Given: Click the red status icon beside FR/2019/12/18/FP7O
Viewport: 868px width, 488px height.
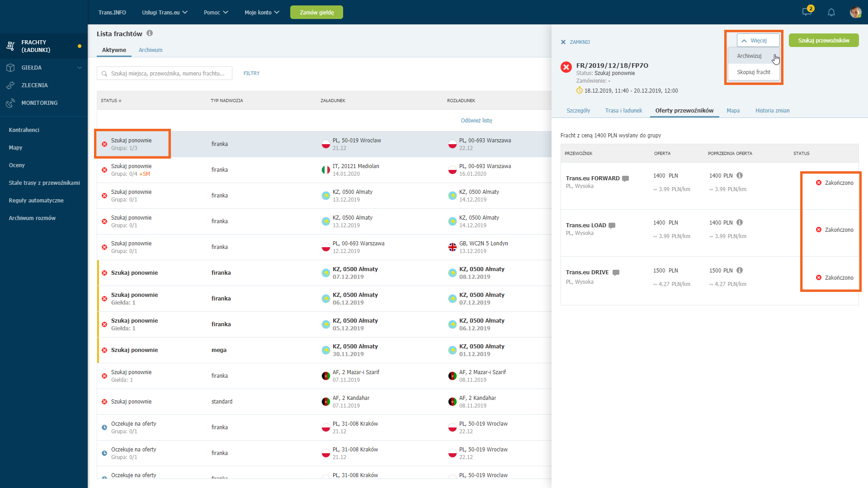Looking at the screenshot, I should [566, 67].
